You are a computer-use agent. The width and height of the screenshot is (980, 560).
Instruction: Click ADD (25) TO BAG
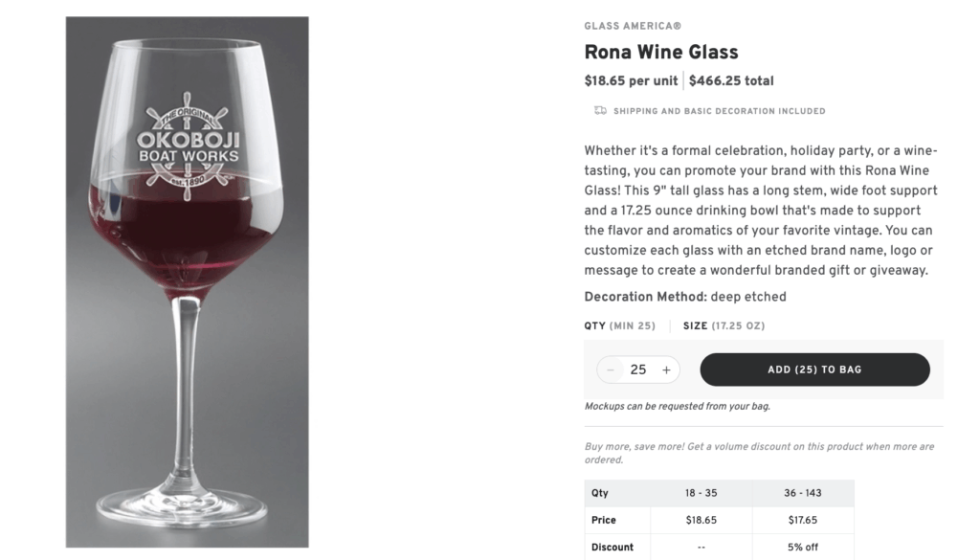tap(814, 370)
